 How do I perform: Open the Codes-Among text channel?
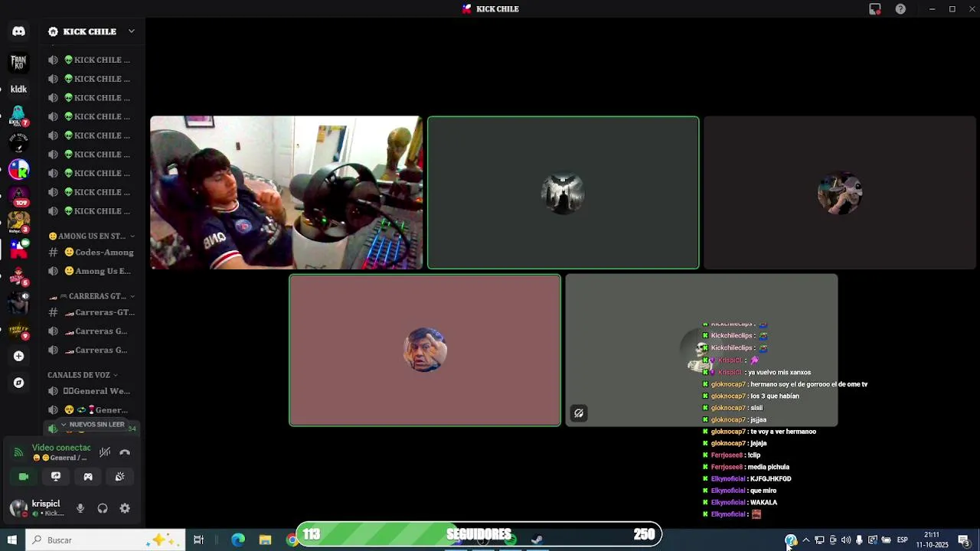point(92,253)
